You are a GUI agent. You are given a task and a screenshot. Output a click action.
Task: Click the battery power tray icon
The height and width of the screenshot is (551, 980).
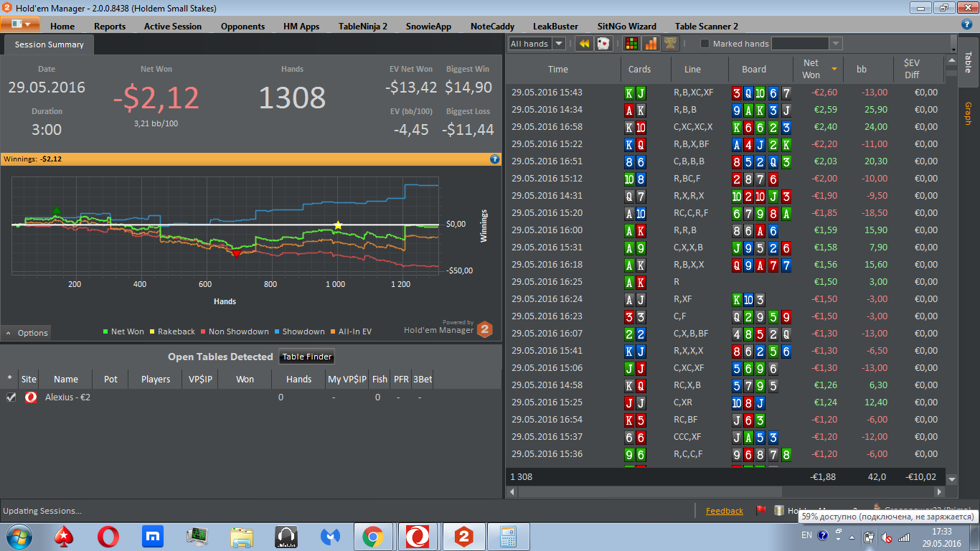tap(869, 537)
